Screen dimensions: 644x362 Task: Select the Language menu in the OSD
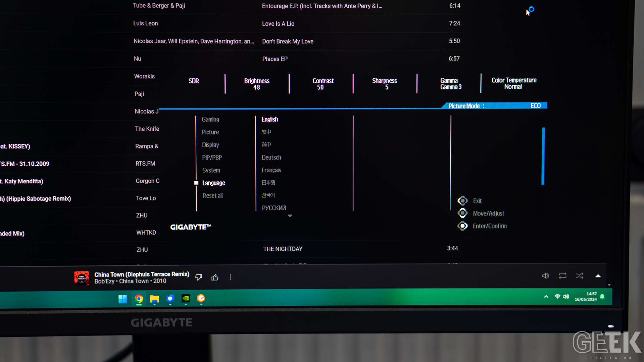coord(214,183)
